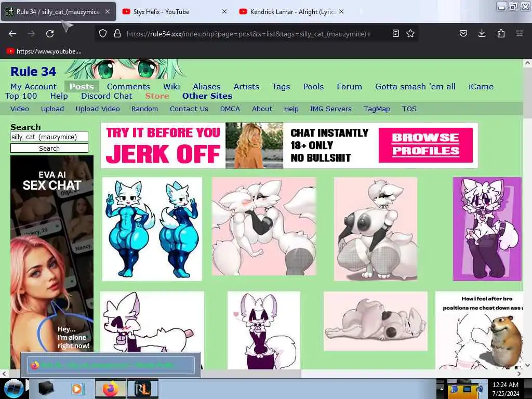
Task: Open the Forum link
Action: coord(349,87)
